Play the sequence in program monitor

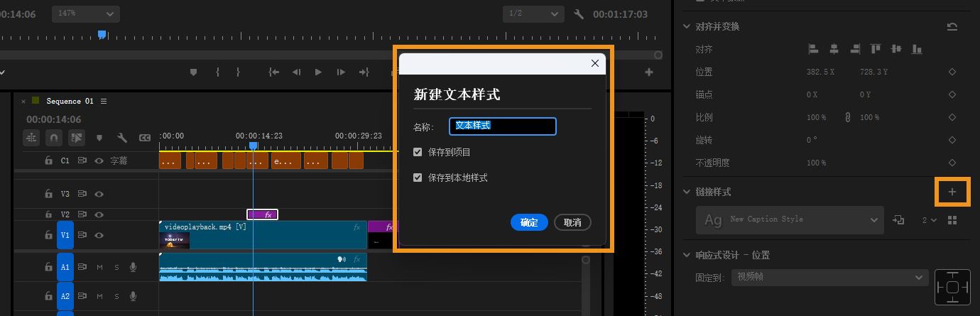[318, 72]
